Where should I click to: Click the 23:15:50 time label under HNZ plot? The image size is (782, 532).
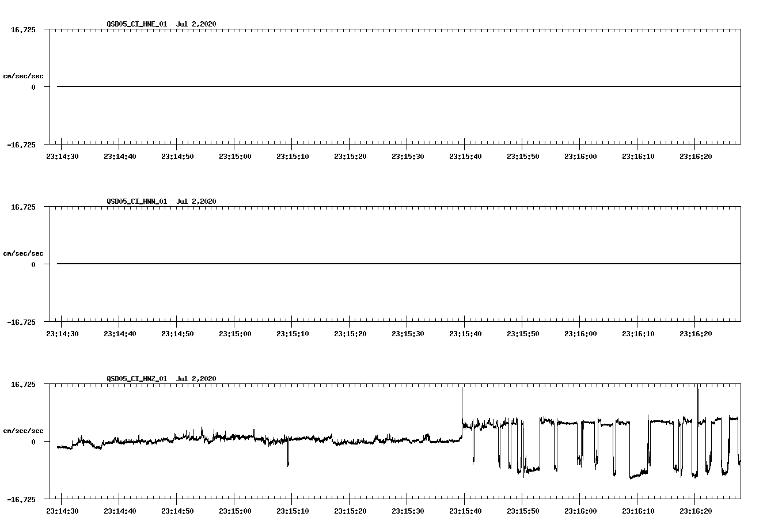(x=523, y=511)
